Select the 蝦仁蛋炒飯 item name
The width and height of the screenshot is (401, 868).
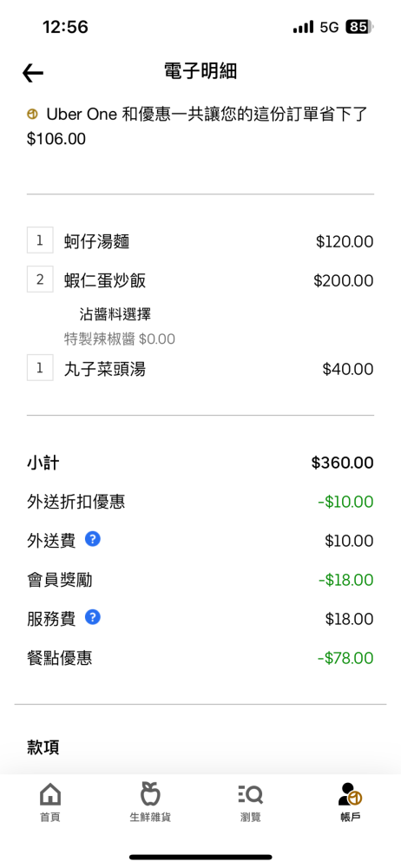point(105,280)
